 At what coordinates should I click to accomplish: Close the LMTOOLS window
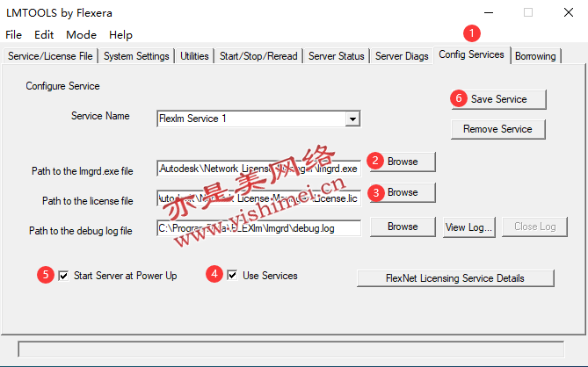coord(569,13)
